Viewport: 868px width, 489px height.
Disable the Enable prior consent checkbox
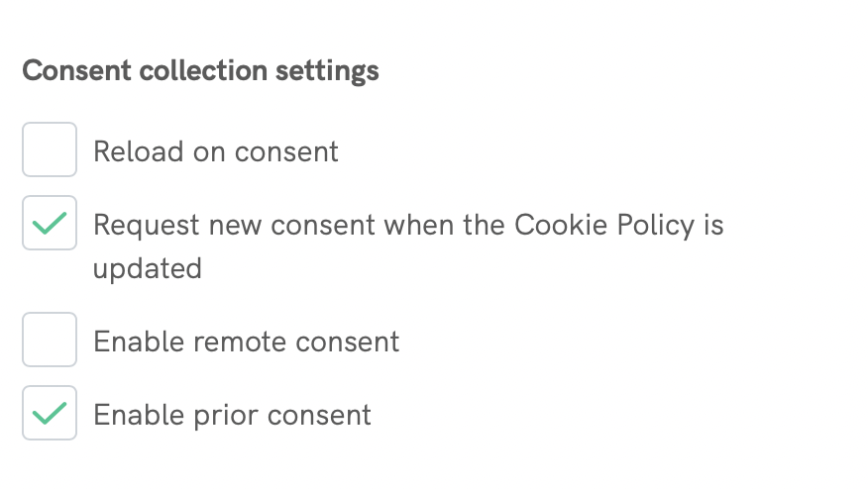coord(50,413)
